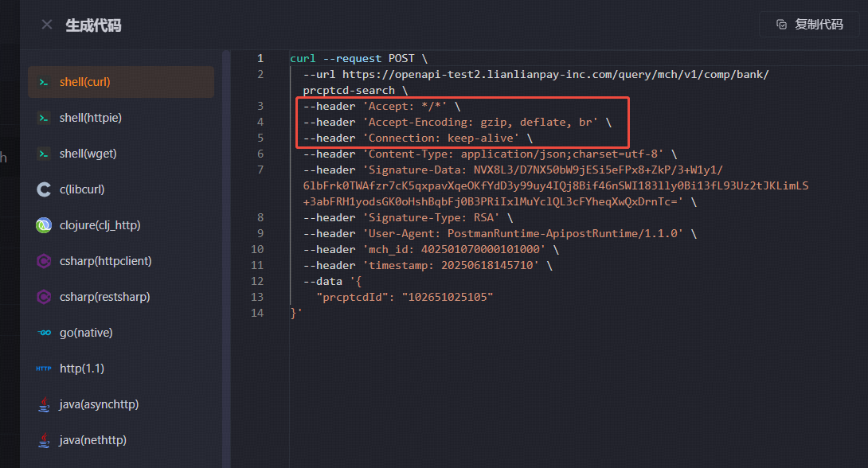Click the 'Signature-Type: RSA' header line
This screenshot has width=868, height=468.
[408, 218]
